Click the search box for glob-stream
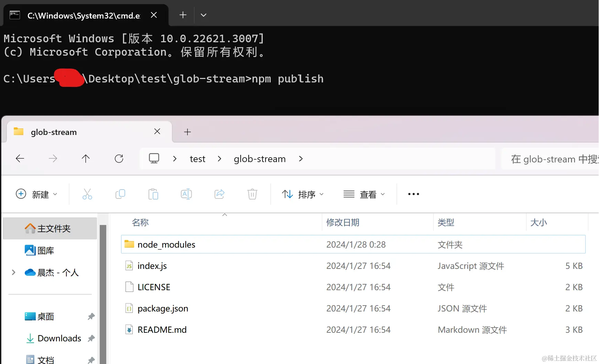The image size is (599, 364). (x=550, y=159)
